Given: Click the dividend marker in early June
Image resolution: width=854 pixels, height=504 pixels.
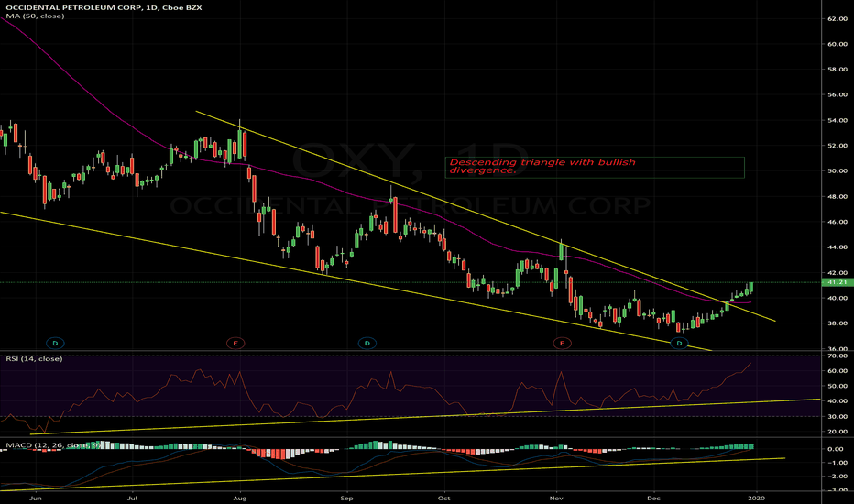Looking at the screenshot, I should tap(55, 344).
